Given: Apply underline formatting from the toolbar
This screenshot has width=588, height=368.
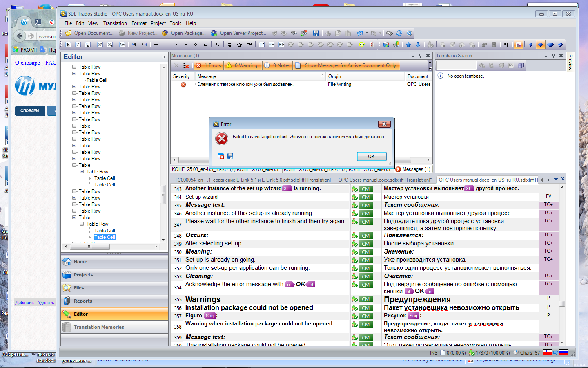Looking at the screenshot, I should [88, 45].
